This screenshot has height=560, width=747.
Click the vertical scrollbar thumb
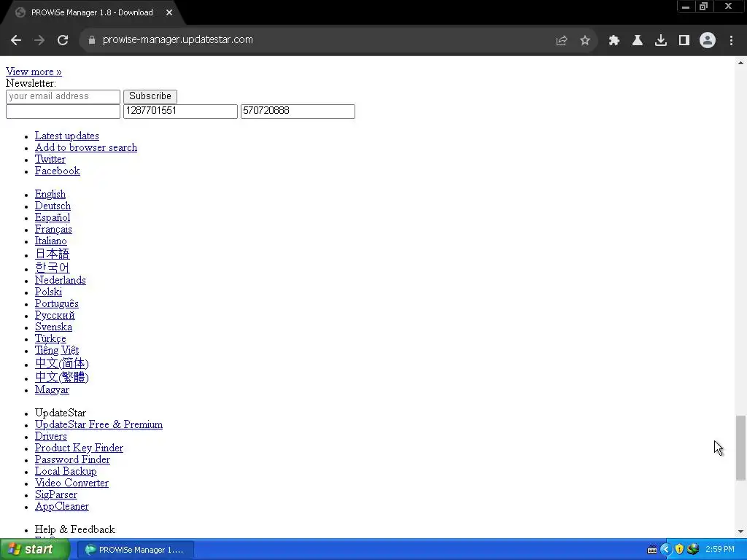[x=740, y=448]
